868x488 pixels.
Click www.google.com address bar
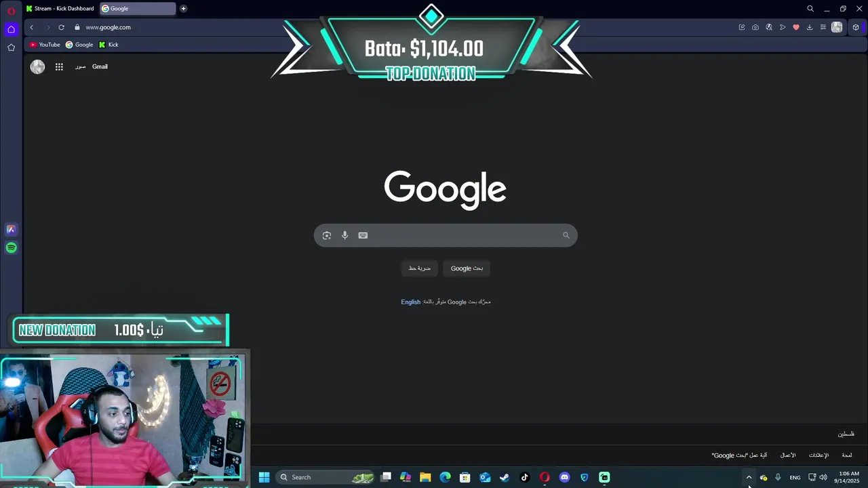(108, 27)
